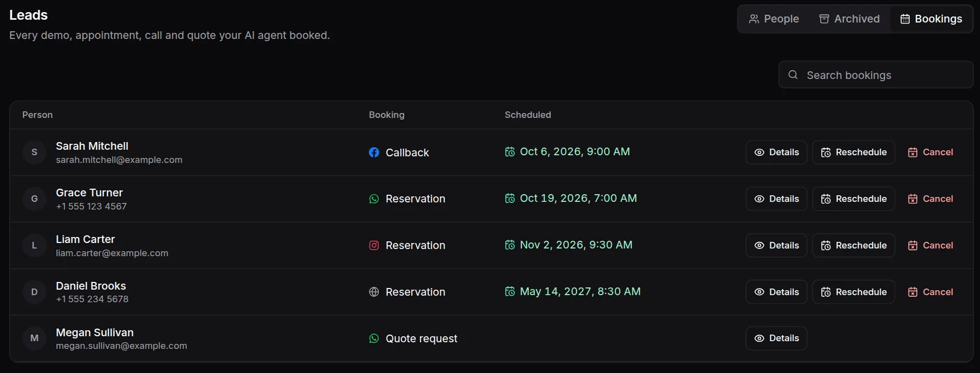980x373 pixels.
Task: Select the name Megan Sullivan
Action: (94, 332)
